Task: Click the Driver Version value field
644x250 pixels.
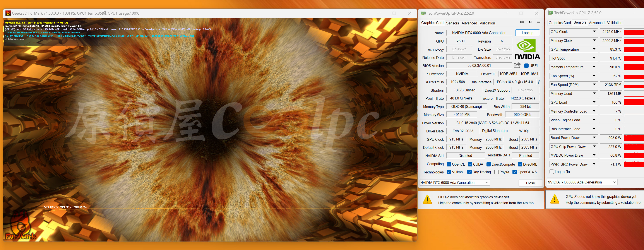Action: (493, 123)
